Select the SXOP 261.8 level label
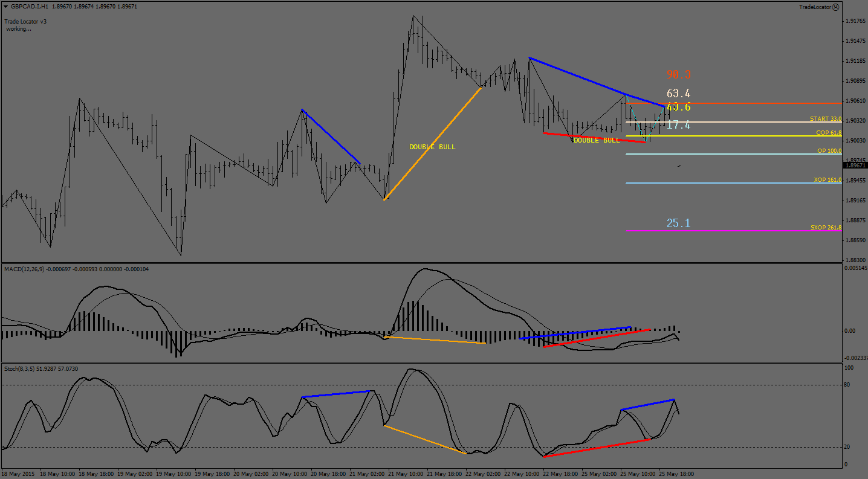 click(x=826, y=228)
